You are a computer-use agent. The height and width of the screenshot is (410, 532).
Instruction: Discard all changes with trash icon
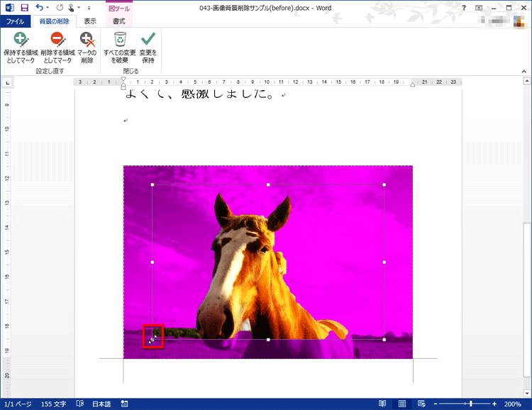click(x=120, y=48)
